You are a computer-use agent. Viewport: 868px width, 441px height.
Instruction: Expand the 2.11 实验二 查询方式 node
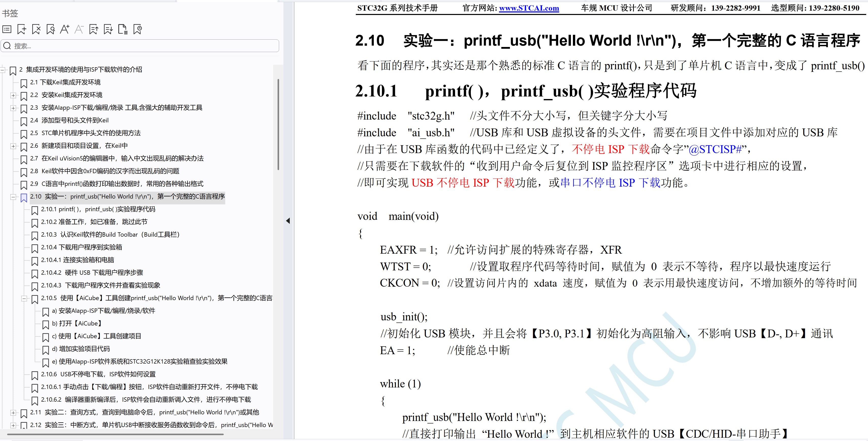pyautogui.click(x=13, y=413)
